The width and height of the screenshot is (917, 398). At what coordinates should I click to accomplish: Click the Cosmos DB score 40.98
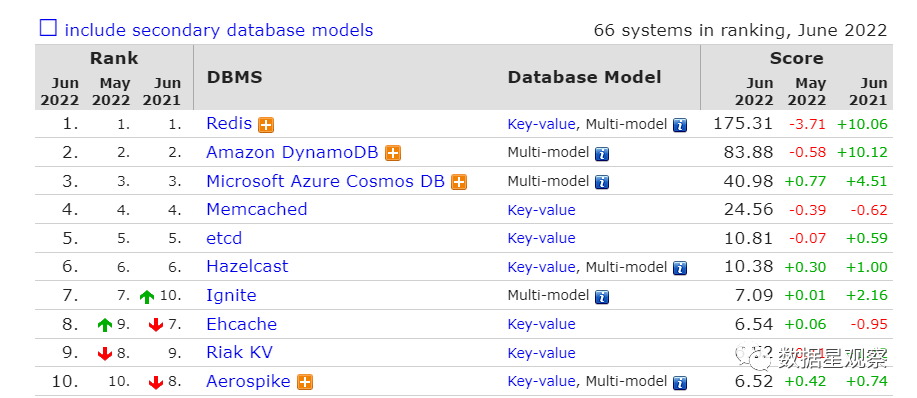coord(749,181)
